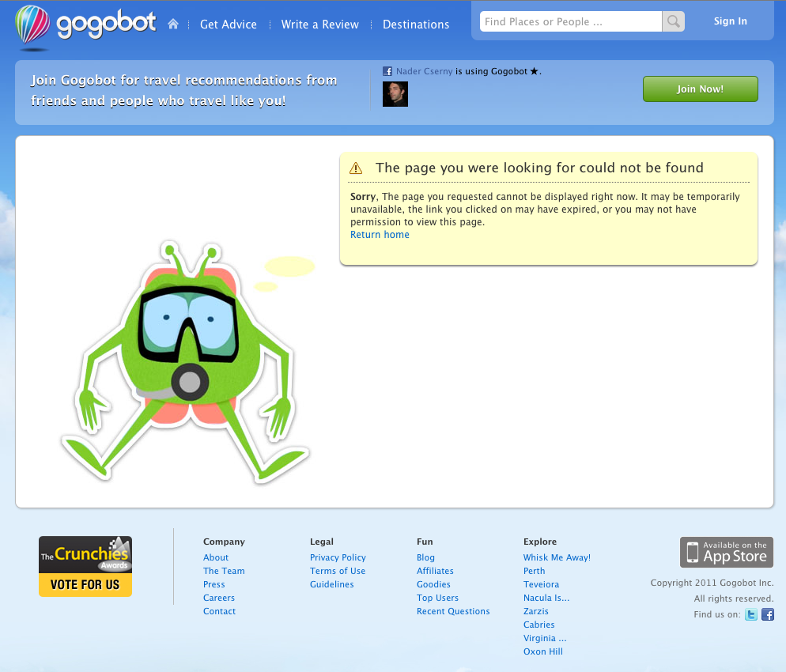Image resolution: width=786 pixels, height=672 pixels.
Task: Click the gogobot balloon logo
Action: point(32,25)
